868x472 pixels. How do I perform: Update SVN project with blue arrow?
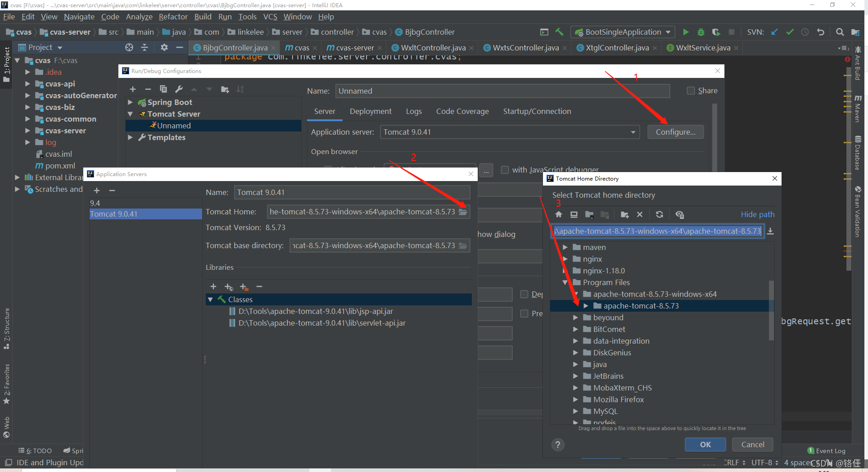click(774, 32)
